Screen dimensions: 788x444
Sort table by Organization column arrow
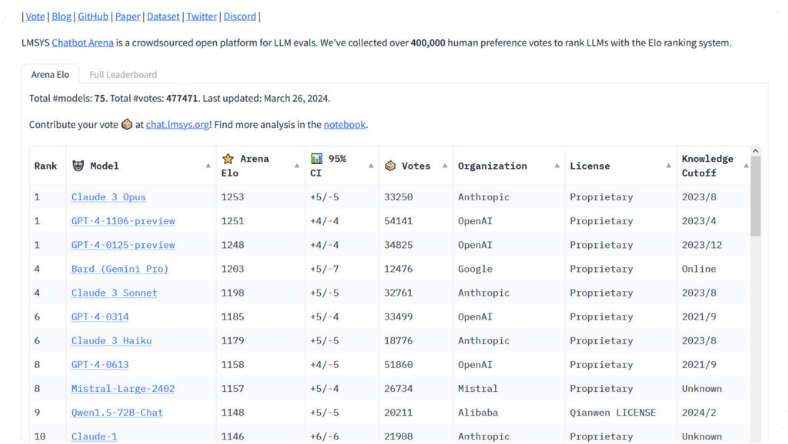[557, 166]
